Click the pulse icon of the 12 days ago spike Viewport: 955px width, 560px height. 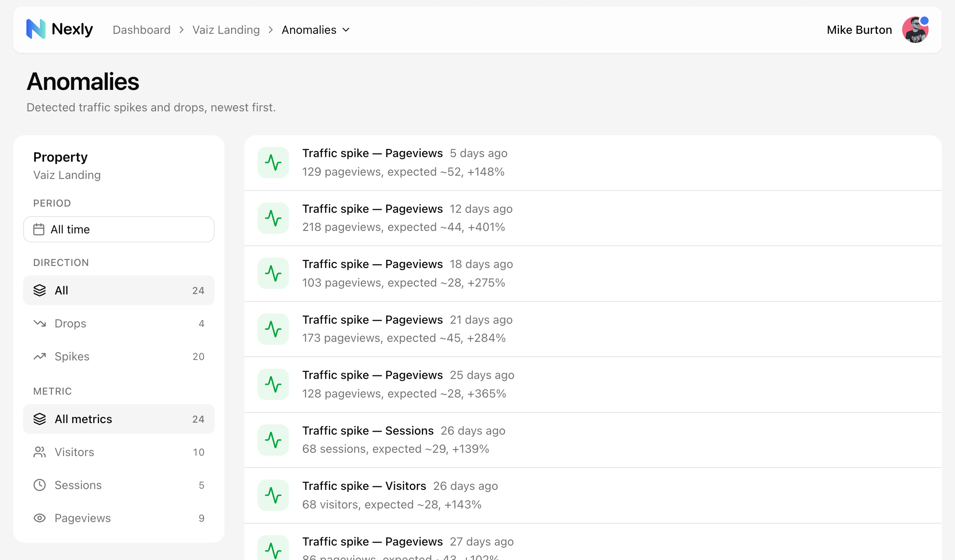273,218
